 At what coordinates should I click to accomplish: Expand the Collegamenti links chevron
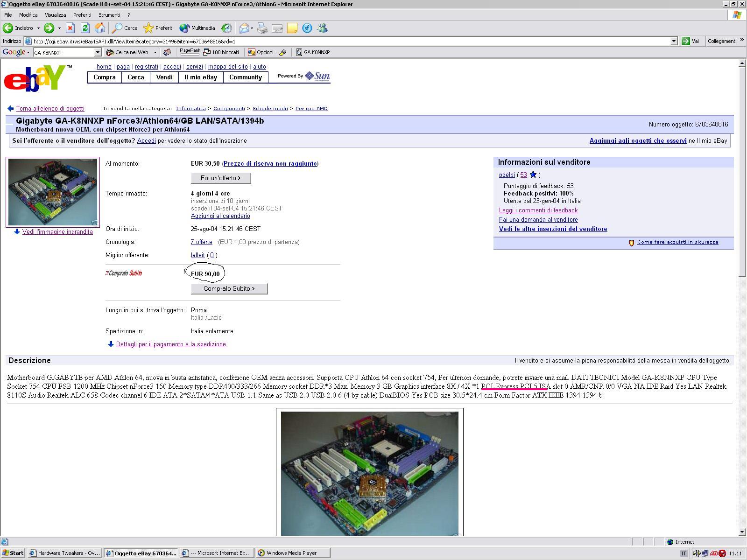(x=742, y=41)
